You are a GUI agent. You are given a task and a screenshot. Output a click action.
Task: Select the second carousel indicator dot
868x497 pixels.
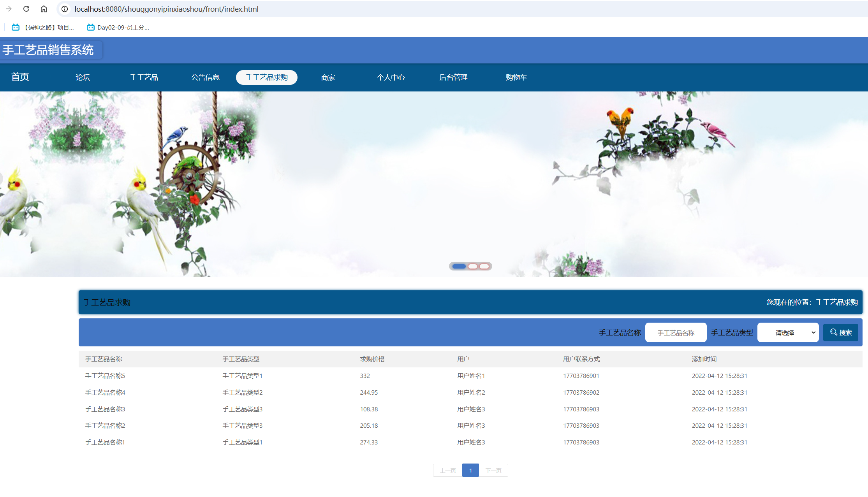pyautogui.click(x=473, y=266)
